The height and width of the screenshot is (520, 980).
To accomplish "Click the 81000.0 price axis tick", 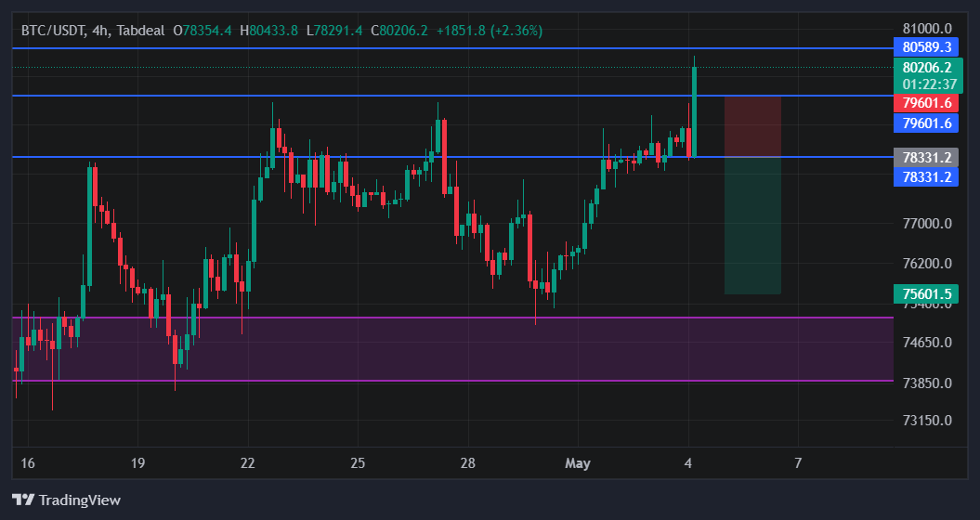I will pyautogui.click(x=927, y=28).
